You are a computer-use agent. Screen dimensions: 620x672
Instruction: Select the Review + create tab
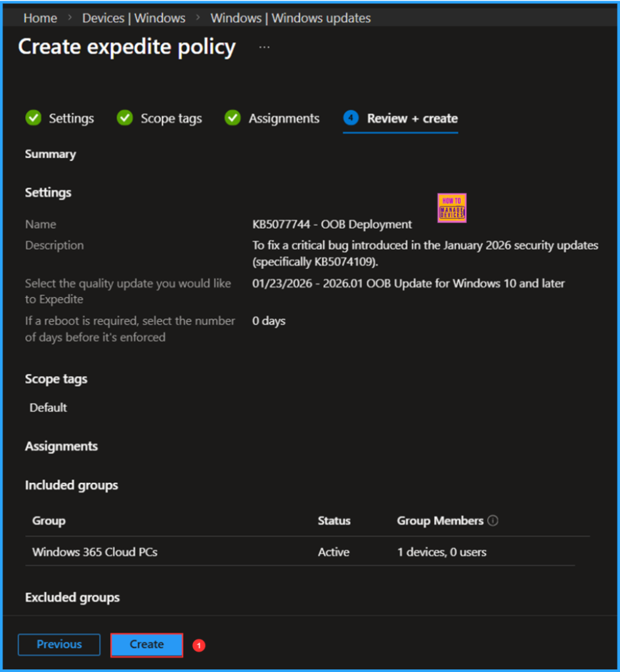coord(412,118)
